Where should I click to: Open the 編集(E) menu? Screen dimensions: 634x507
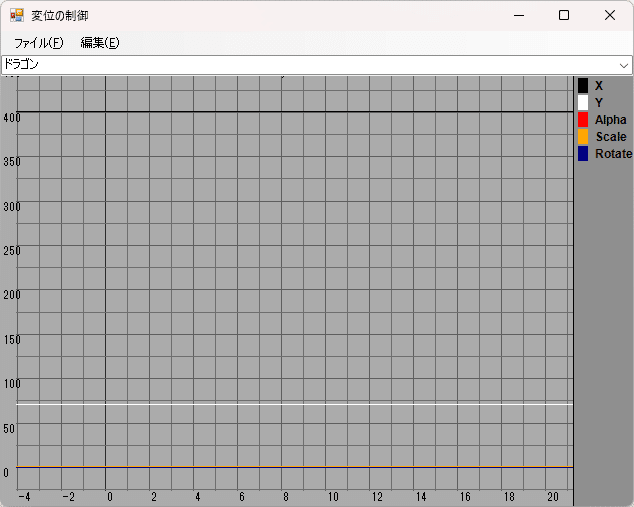pos(100,43)
